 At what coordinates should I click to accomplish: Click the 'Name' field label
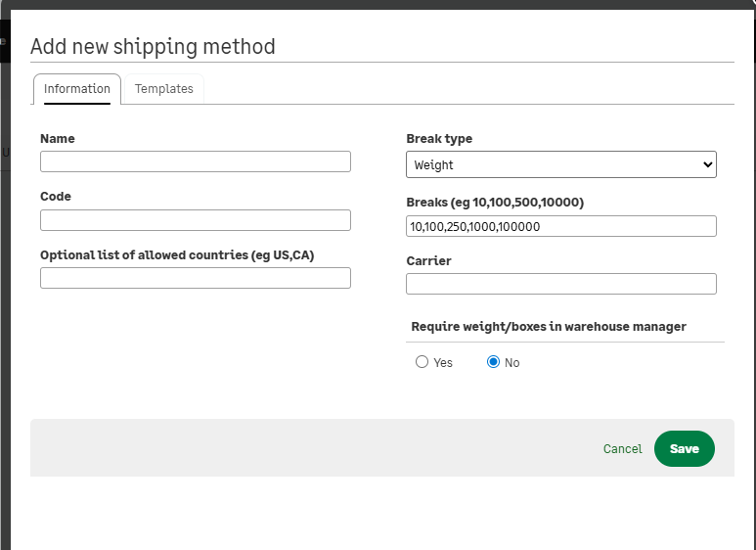click(x=58, y=139)
